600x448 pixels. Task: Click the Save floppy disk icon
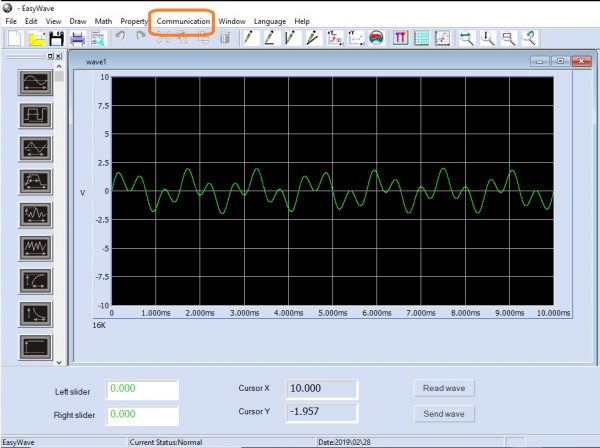click(x=57, y=39)
